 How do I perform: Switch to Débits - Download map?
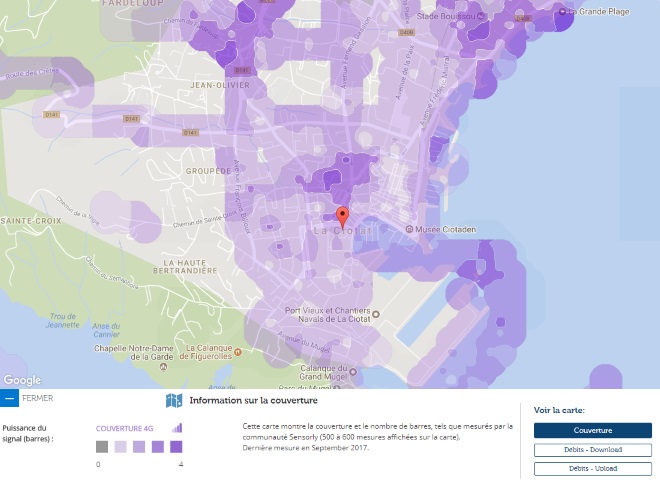coord(592,450)
